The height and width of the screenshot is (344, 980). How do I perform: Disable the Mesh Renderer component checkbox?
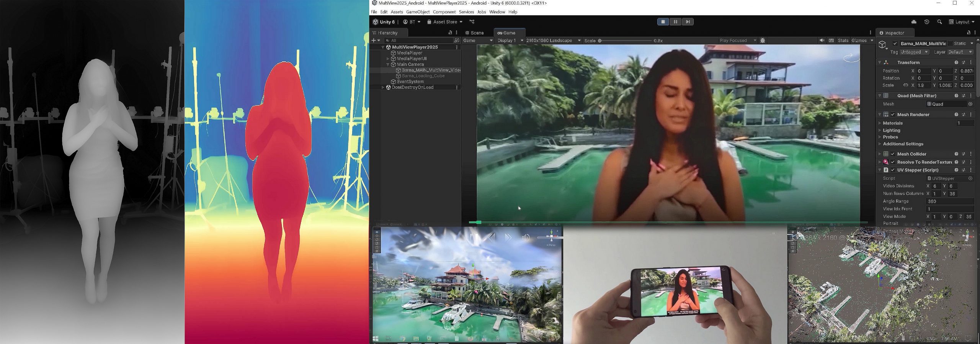pos(893,115)
